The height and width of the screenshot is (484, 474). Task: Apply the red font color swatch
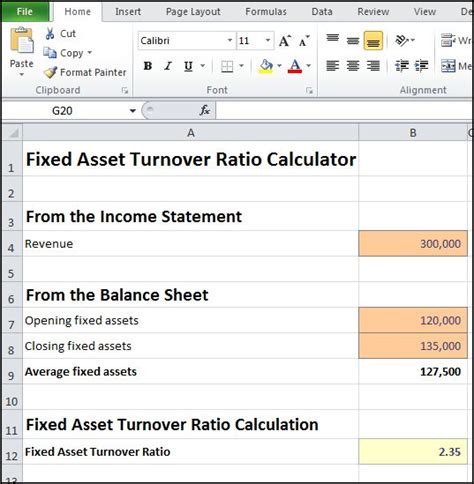(295, 66)
